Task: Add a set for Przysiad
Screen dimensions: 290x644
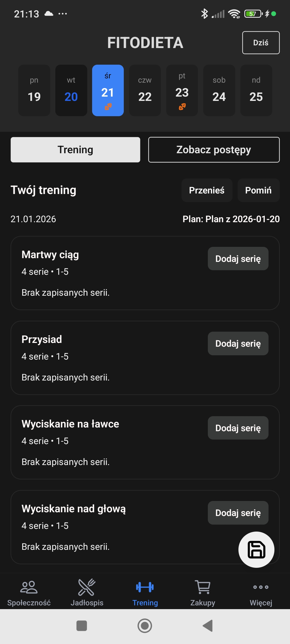Action: tap(238, 343)
